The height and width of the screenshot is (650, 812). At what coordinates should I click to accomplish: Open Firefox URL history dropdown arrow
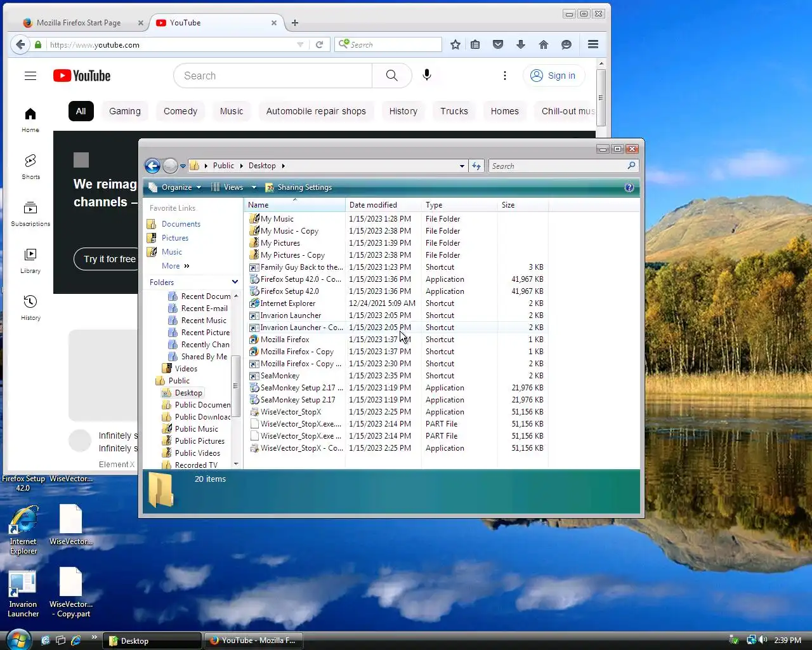click(x=300, y=44)
